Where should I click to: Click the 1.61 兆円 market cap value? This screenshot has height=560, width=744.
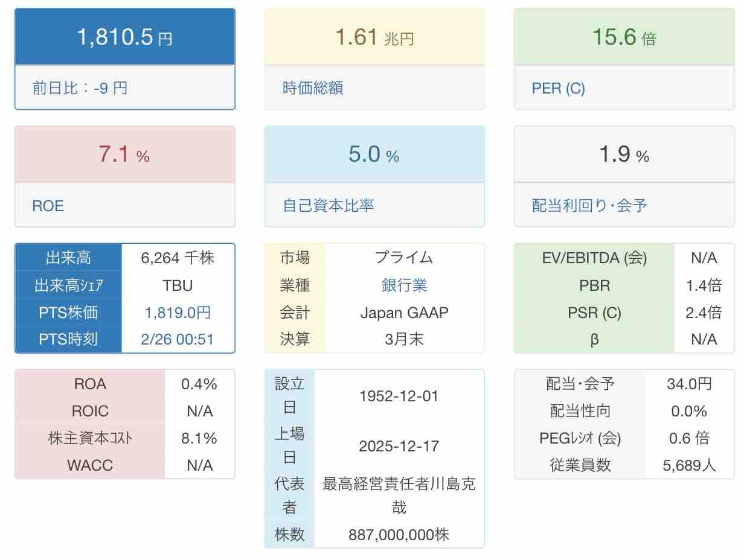coord(374,37)
